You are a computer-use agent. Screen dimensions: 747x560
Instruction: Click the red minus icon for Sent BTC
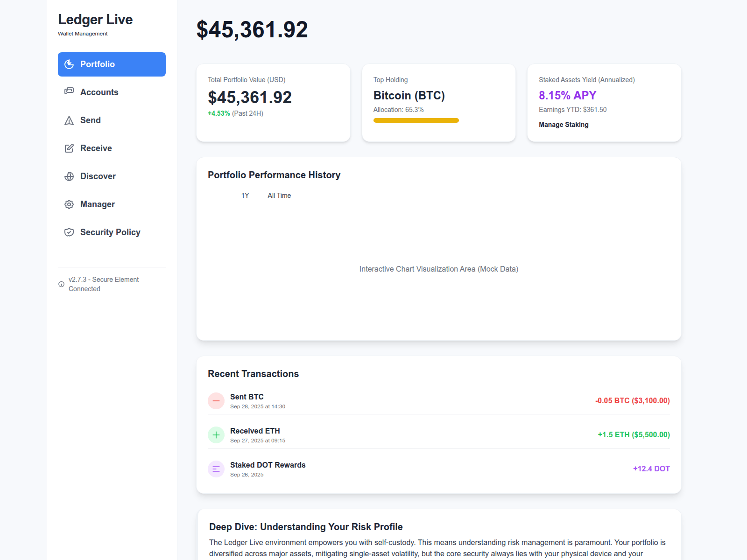pyautogui.click(x=216, y=401)
